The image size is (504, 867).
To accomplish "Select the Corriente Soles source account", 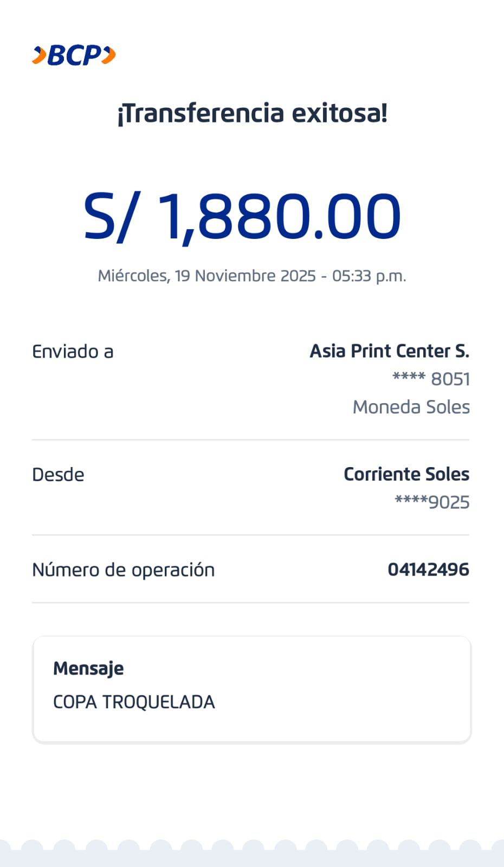I will (x=406, y=474).
